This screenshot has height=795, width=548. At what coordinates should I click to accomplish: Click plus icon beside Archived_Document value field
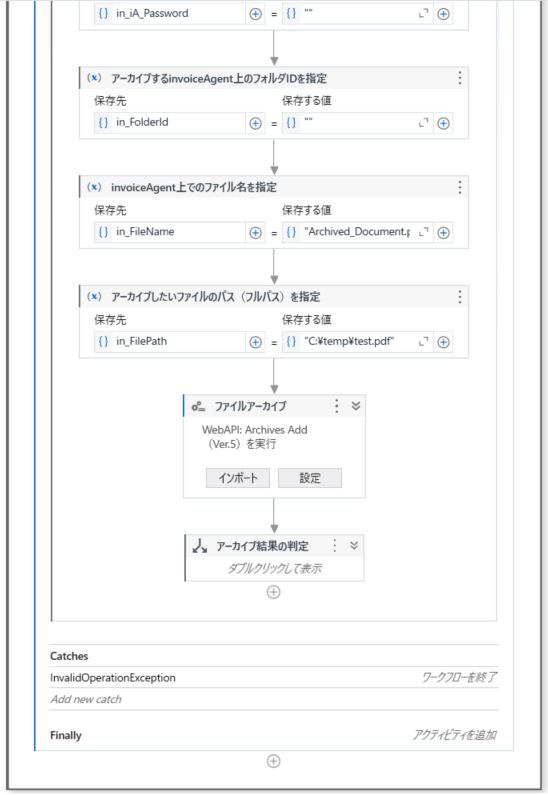point(444,233)
